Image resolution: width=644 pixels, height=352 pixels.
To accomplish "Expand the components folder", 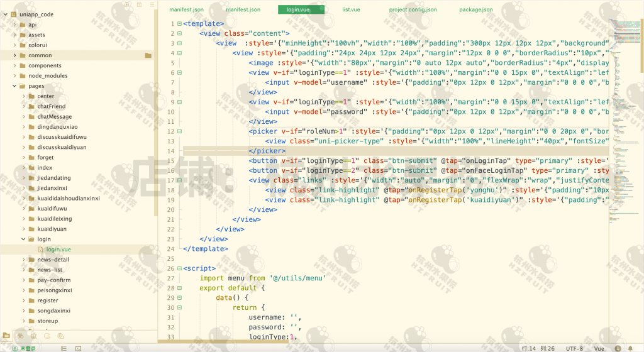I will pos(14,65).
